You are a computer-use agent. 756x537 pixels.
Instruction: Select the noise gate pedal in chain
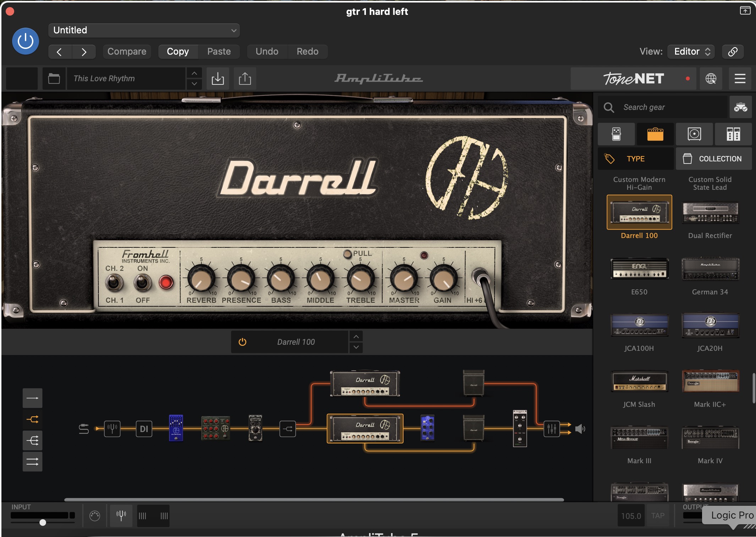click(x=255, y=428)
